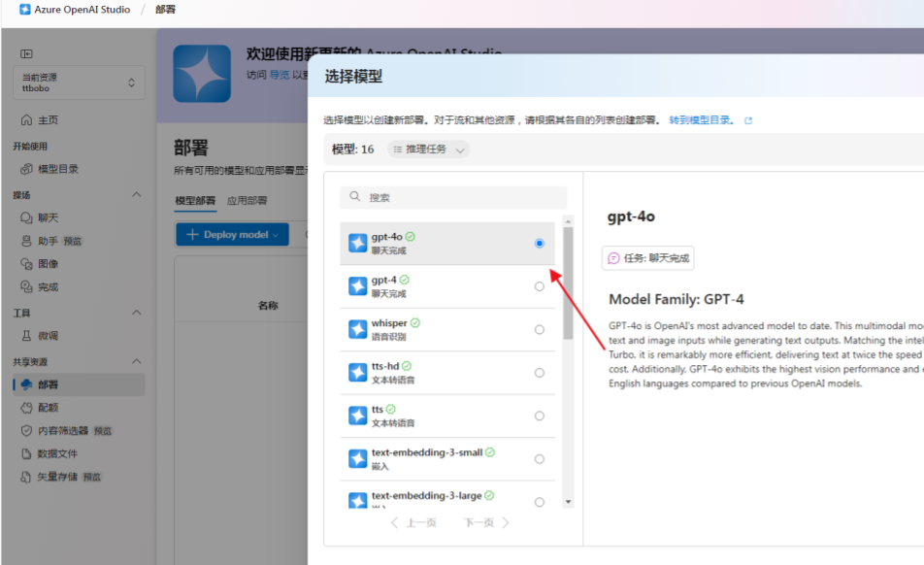Select the gpt-4 model radio button
The width and height of the screenshot is (924, 565).
pyautogui.click(x=539, y=286)
